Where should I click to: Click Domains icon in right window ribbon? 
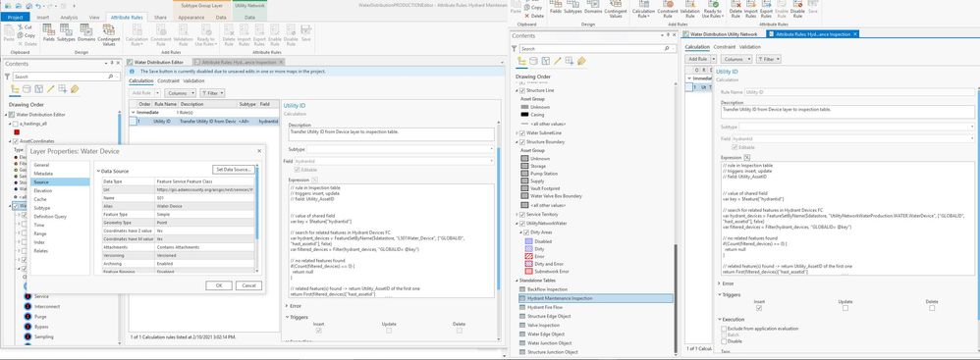coord(593,7)
